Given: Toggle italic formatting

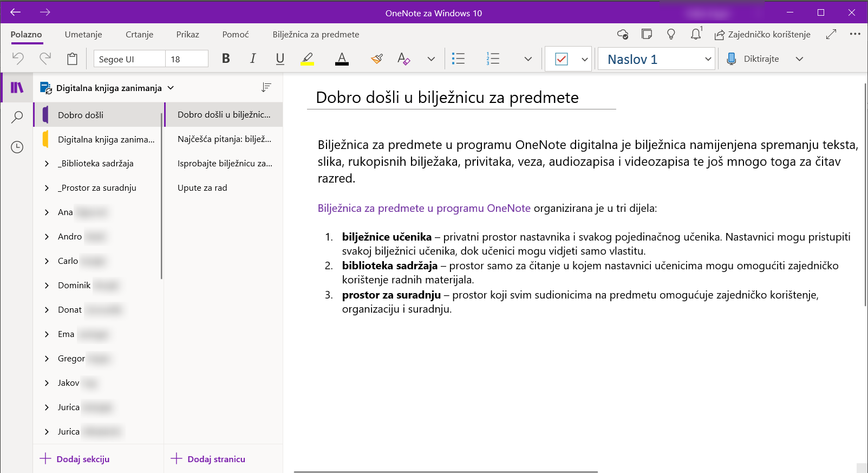Looking at the screenshot, I should click(253, 59).
